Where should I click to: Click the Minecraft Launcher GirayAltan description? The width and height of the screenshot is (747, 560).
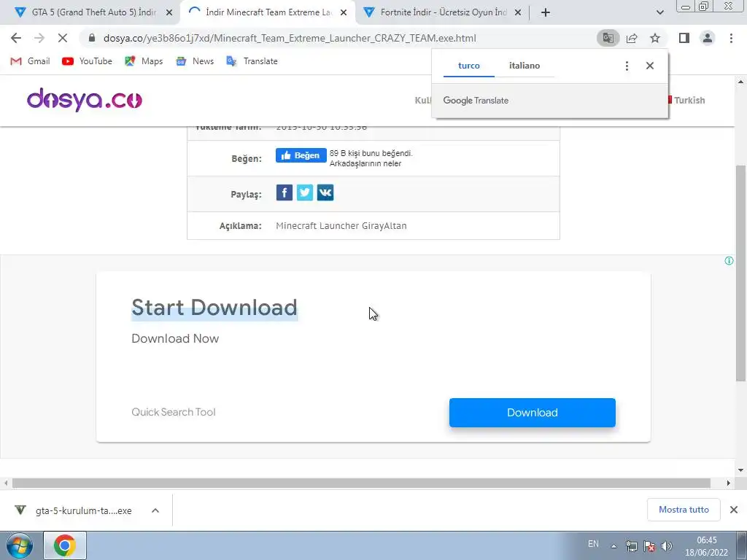tap(341, 226)
